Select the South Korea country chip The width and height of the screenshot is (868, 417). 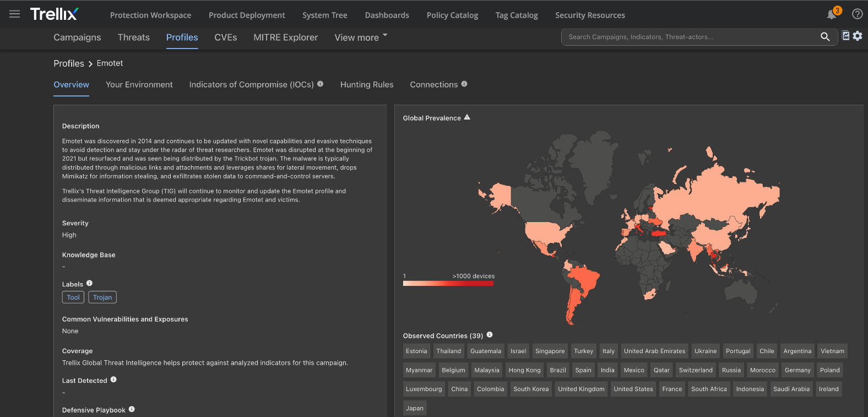[531, 389]
